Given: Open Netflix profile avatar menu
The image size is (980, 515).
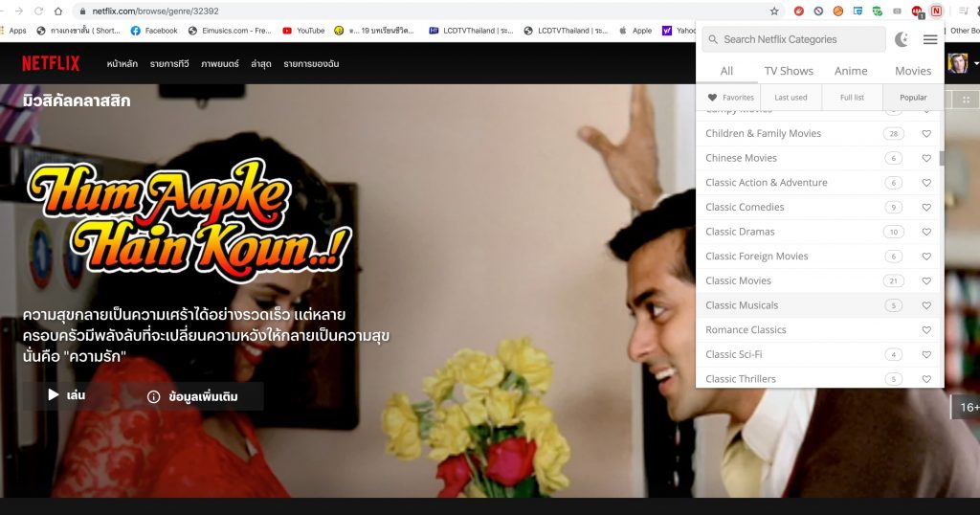Looking at the screenshot, I should click(957, 63).
